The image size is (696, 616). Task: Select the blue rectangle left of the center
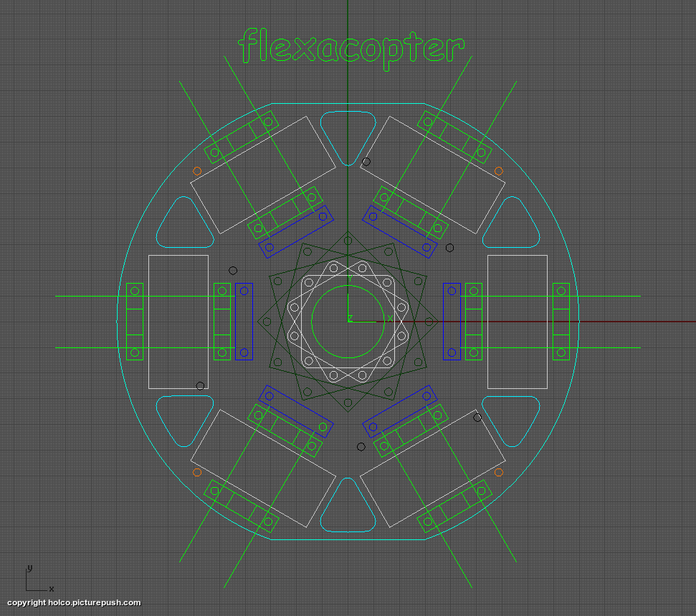click(244, 322)
